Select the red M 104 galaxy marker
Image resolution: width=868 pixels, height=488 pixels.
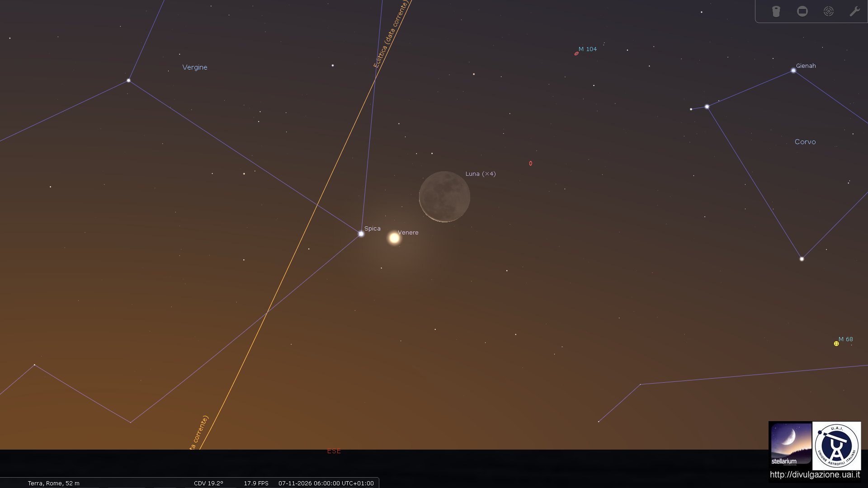point(576,54)
